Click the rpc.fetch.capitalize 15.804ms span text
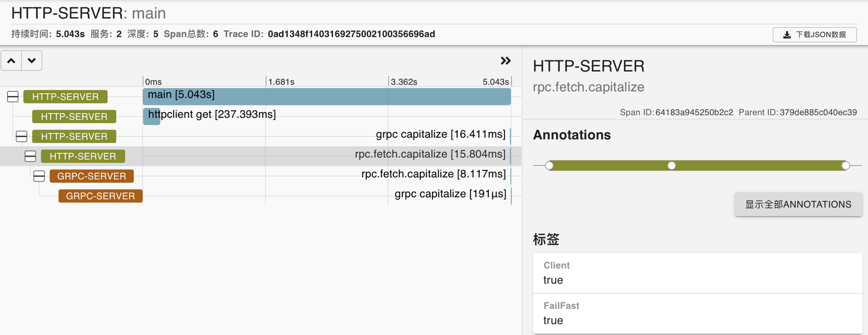Viewport: 868px width, 335px height. click(x=430, y=154)
